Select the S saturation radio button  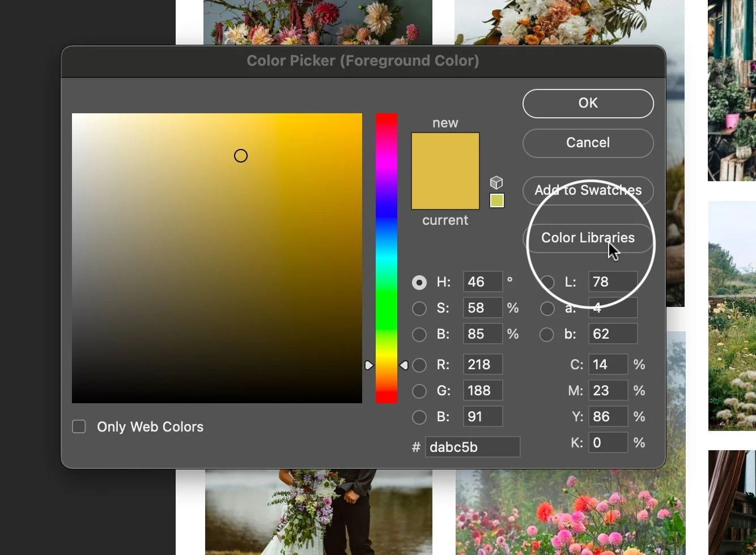pyautogui.click(x=419, y=308)
